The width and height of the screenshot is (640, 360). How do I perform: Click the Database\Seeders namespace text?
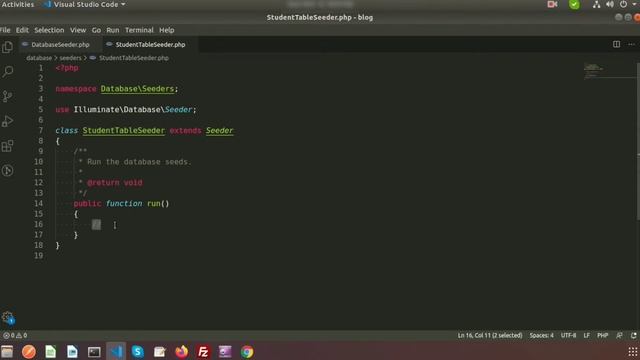(137, 89)
